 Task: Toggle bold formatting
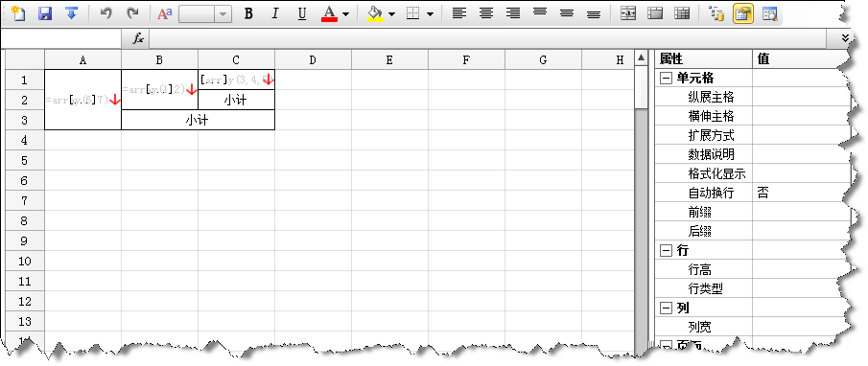248,13
